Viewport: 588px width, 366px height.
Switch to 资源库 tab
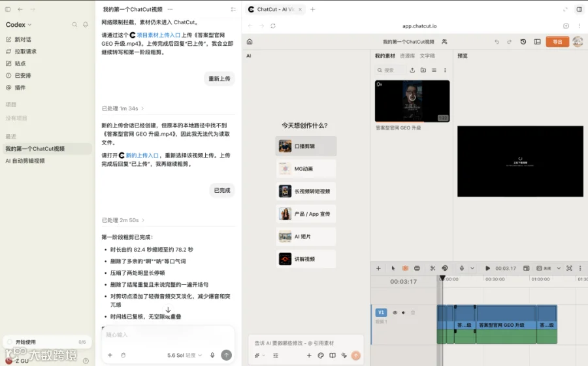[x=407, y=56]
